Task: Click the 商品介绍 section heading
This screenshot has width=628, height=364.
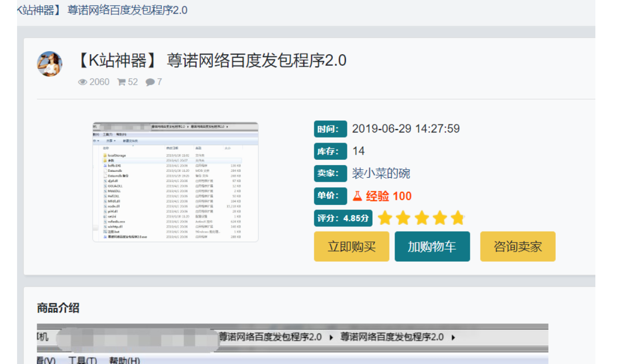Action: [58, 308]
